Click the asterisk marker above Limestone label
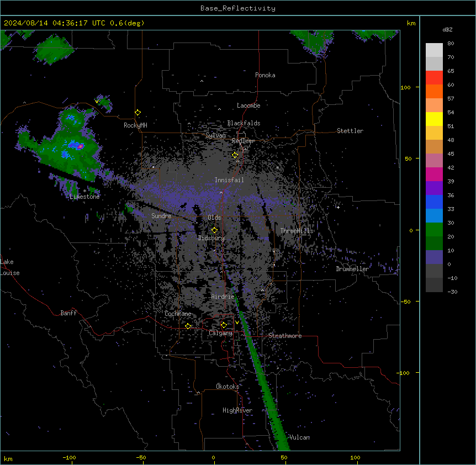Image resolution: width=476 pixels, height=465 pixels. [84, 191]
